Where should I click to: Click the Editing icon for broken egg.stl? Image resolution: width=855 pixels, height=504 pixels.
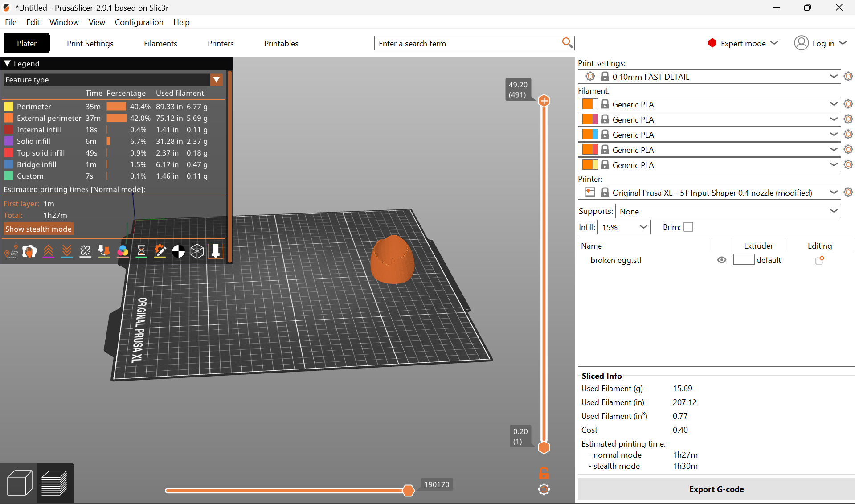pos(819,260)
